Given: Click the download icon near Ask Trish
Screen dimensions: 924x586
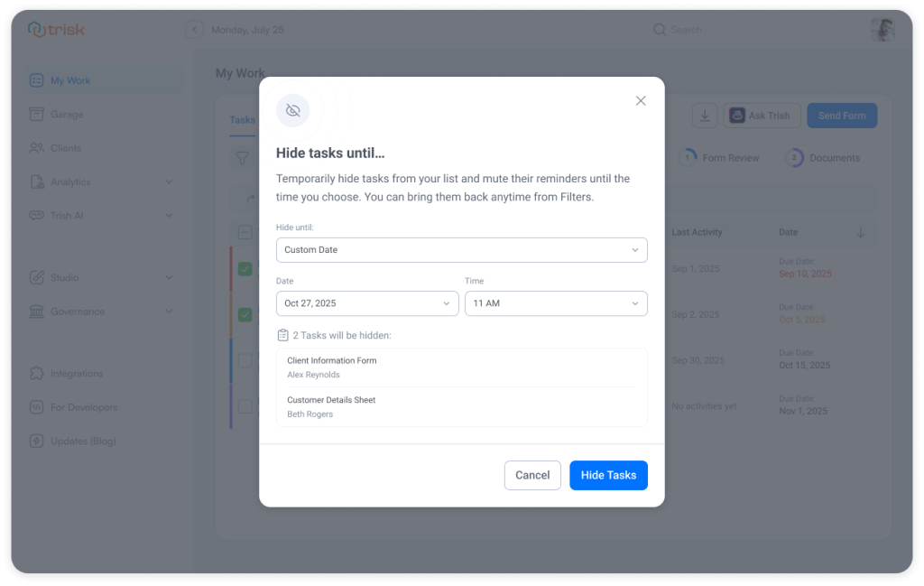Looking at the screenshot, I should (705, 116).
